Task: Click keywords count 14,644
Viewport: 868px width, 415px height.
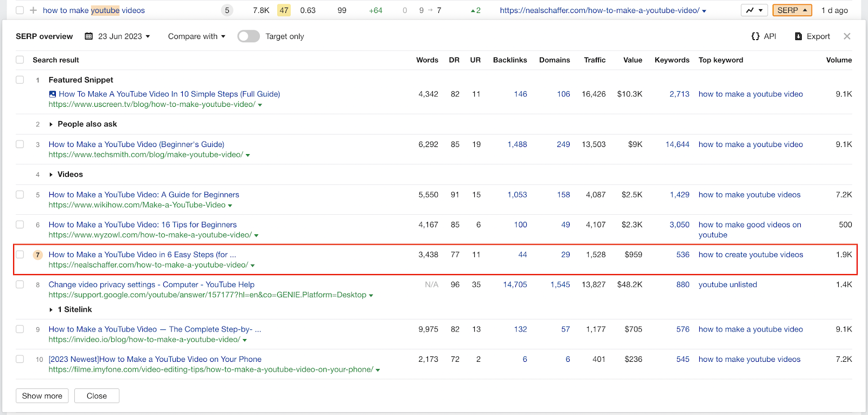Action: 677,144
